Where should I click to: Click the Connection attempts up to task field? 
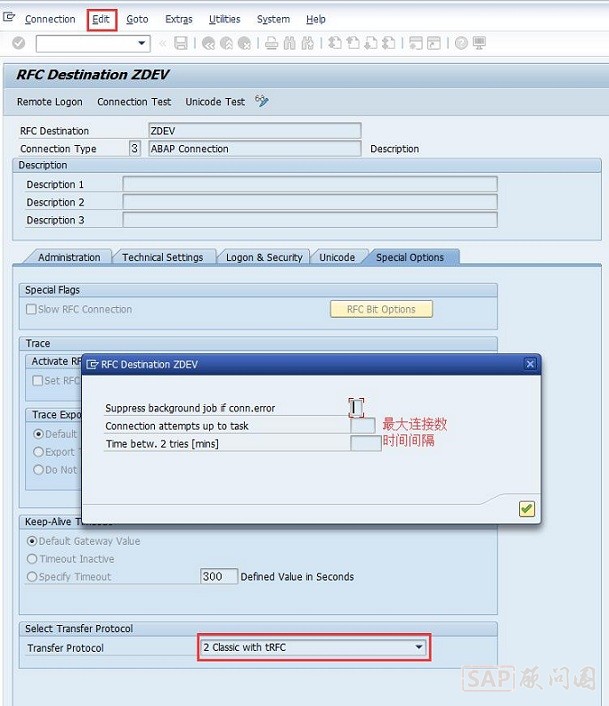[x=363, y=425]
